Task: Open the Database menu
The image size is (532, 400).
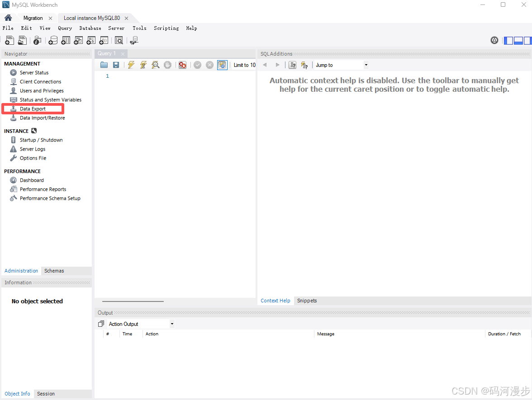Action: click(x=90, y=28)
